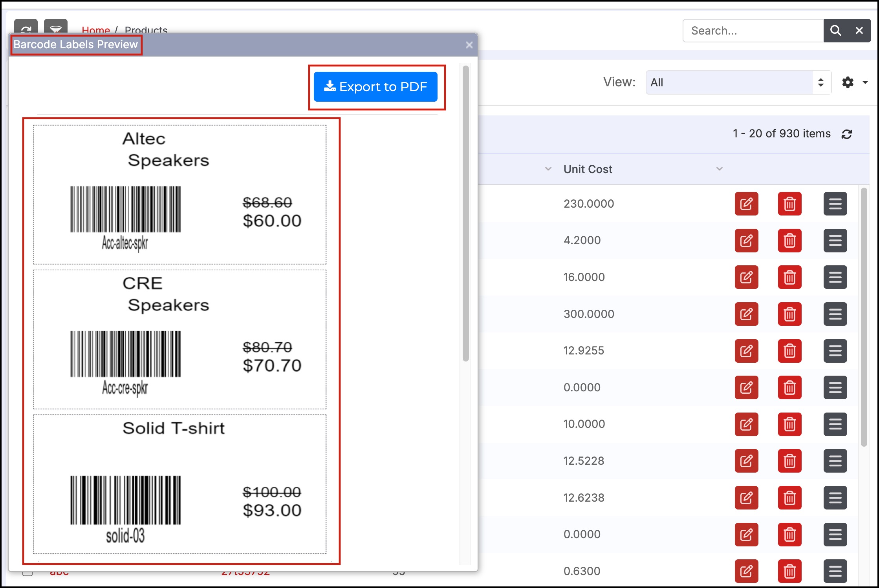Delete the product with 4.2000 unit cost

coord(789,240)
